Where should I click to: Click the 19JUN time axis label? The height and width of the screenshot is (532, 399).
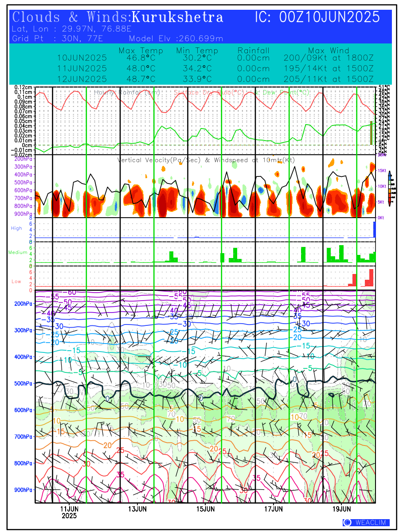pos(342,508)
